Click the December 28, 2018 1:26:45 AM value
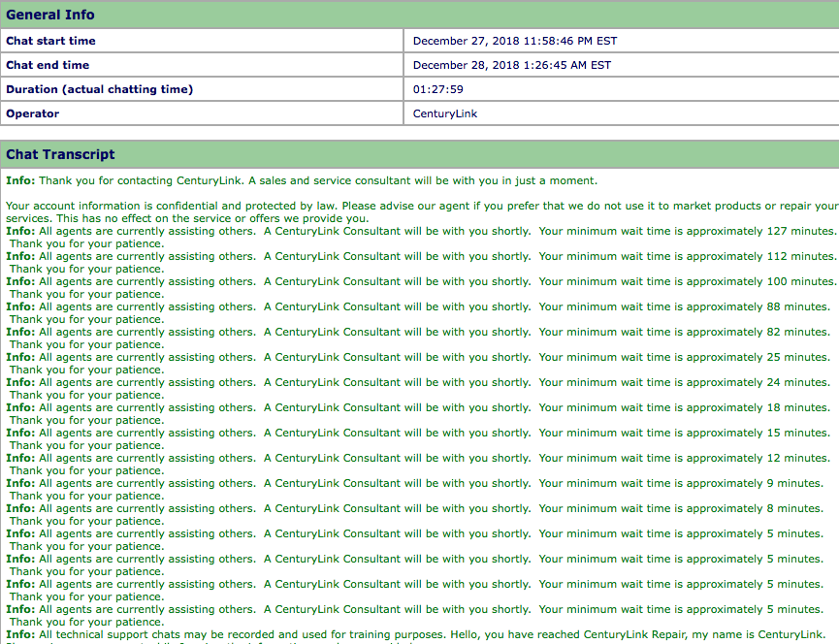Image resolution: width=839 pixels, height=644 pixels. click(511, 65)
